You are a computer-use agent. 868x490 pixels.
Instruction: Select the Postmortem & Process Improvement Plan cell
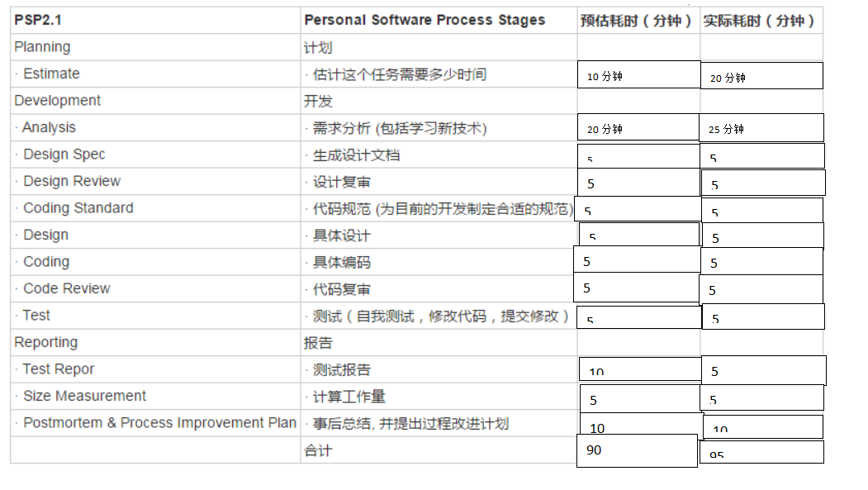point(159,423)
